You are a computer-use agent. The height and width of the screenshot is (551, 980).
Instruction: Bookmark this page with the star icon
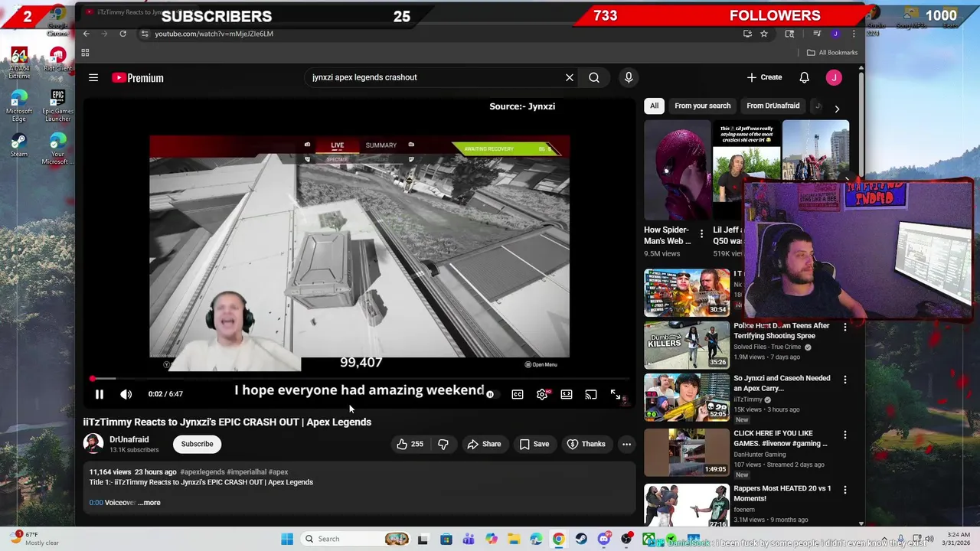click(764, 34)
